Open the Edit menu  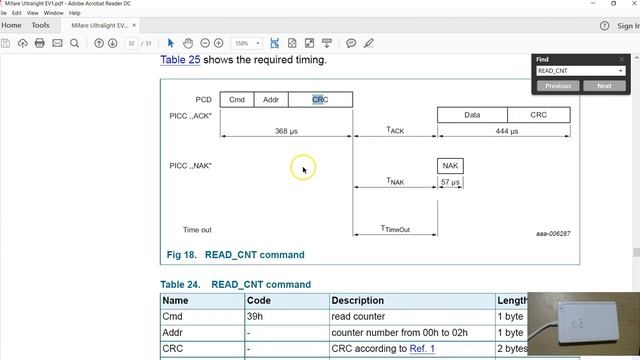pos(16,13)
